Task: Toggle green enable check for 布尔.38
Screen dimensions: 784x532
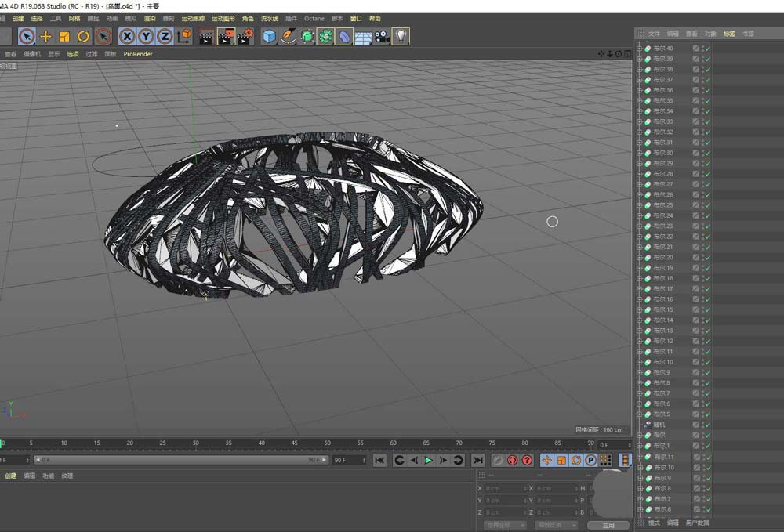Action: pyautogui.click(x=708, y=70)
